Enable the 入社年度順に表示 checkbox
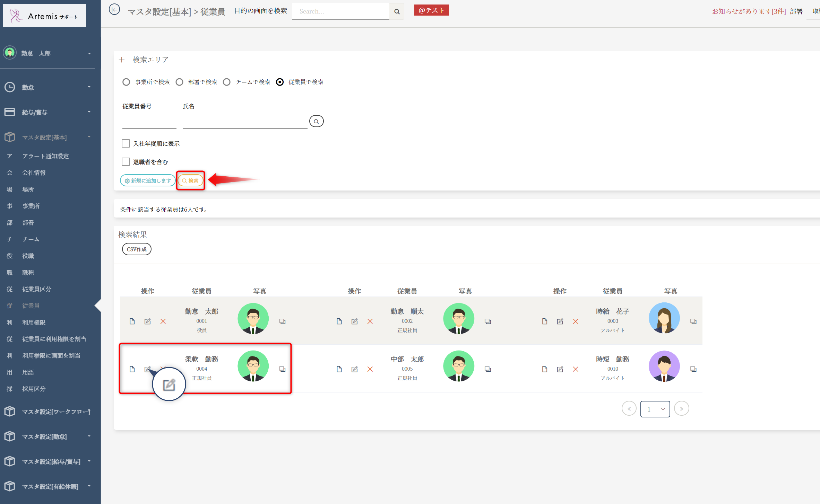The height and width of the screenshot is (504, 820). point(126,143)
